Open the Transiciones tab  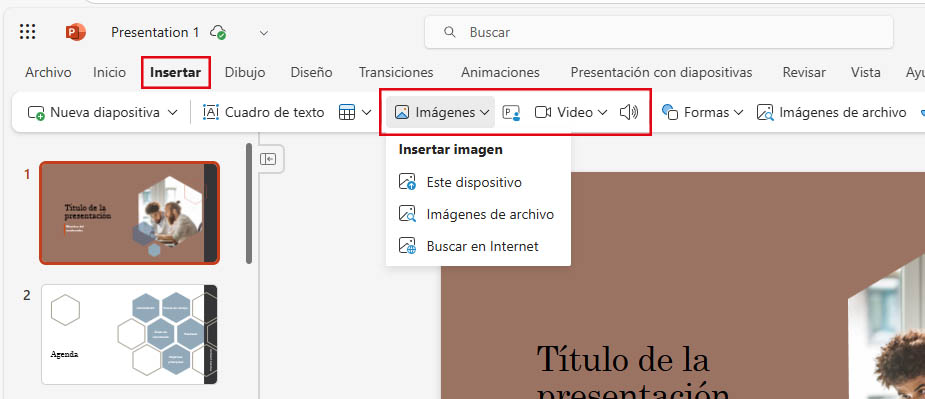point(396,73)
